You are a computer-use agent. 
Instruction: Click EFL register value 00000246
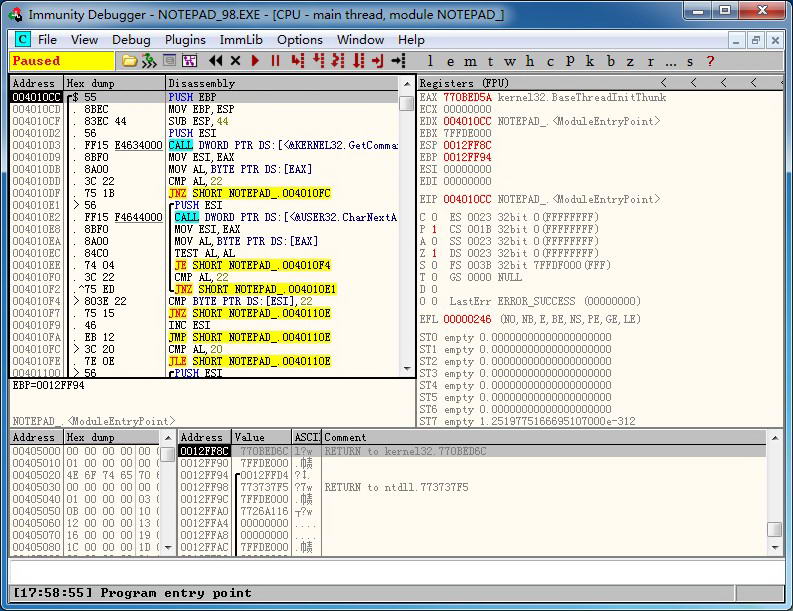[467, 319]
